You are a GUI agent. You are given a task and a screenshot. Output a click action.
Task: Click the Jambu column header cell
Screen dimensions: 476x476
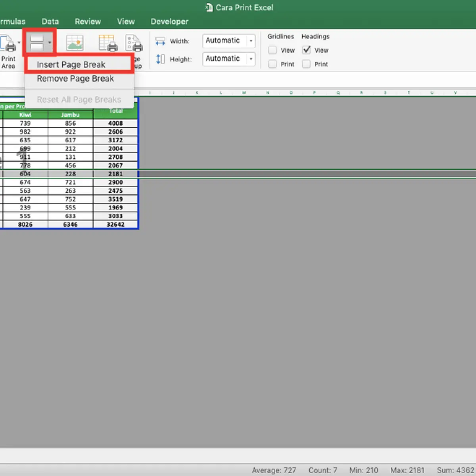71,115
